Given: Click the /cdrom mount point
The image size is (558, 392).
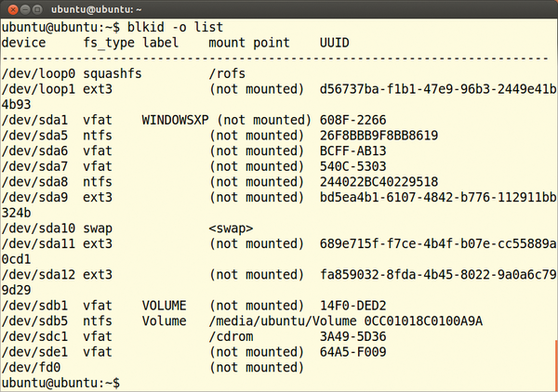Looking at the screenshot, I should click(231, 336).
